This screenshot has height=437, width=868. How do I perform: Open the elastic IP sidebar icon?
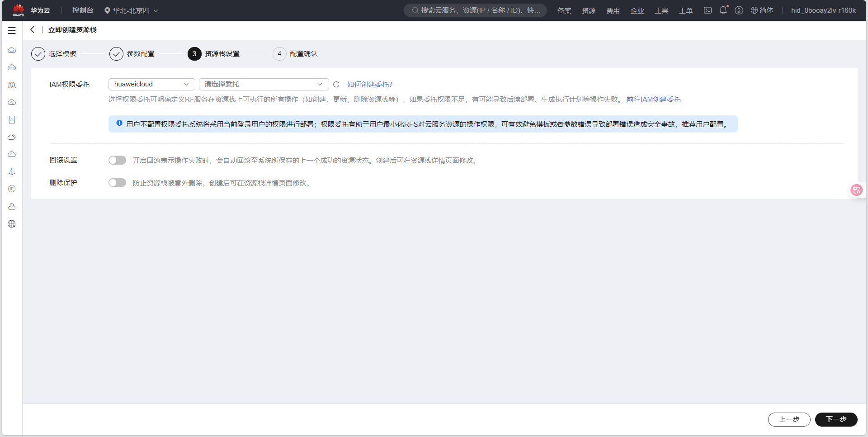point(12,189)
